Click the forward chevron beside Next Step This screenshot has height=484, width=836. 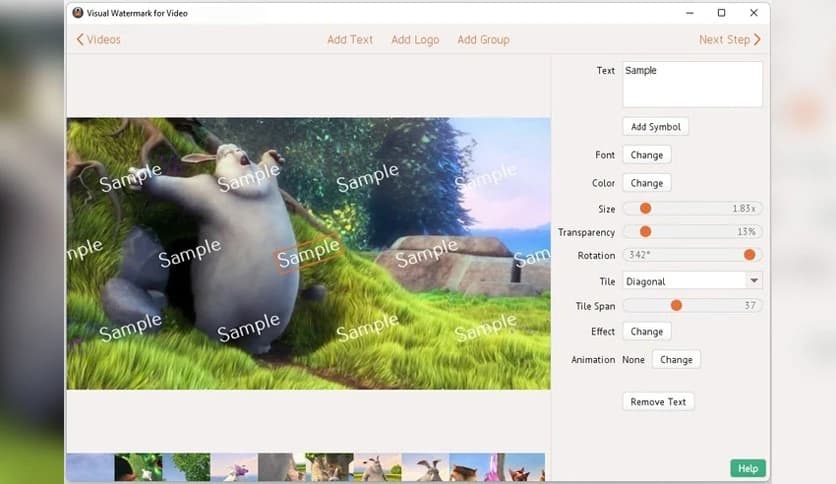coord(757,39)
